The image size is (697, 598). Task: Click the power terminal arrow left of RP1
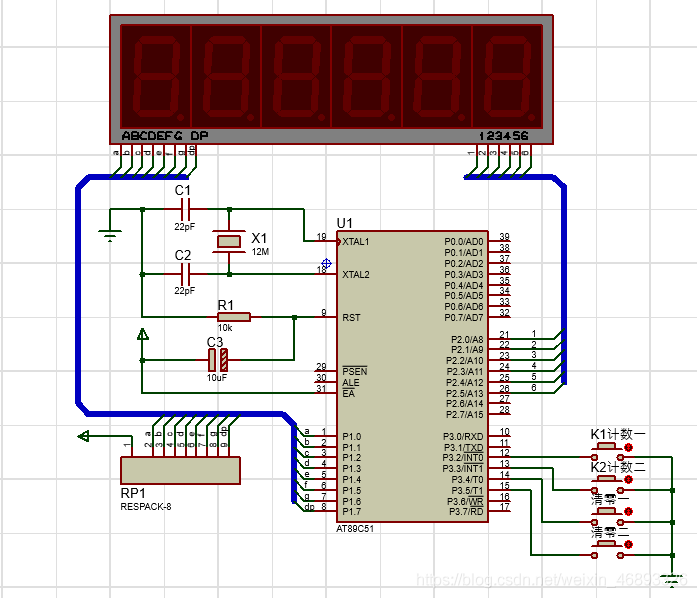pyautogui.click(x=83, y=436)
